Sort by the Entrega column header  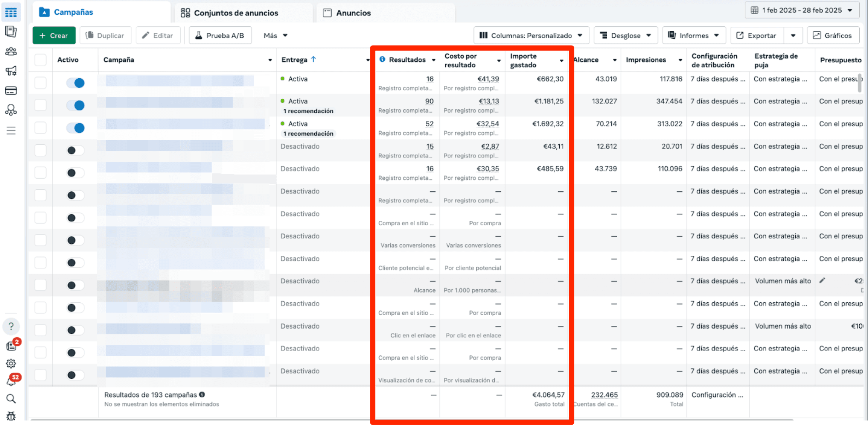click(x=294, y=60)
